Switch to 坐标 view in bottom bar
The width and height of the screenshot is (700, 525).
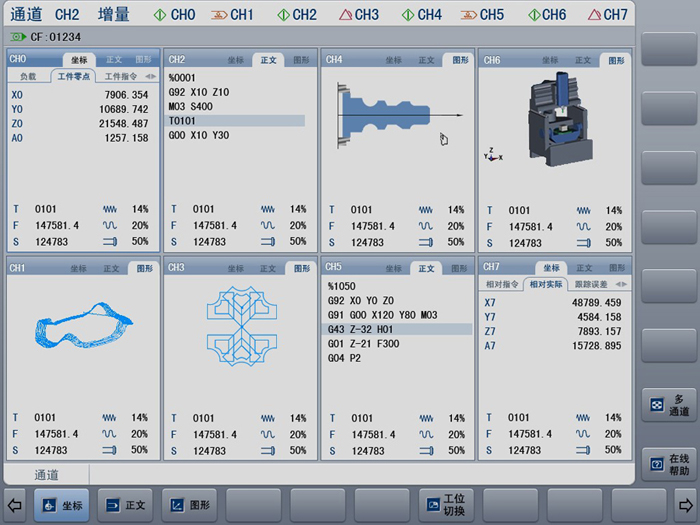(x=64, y=505)
